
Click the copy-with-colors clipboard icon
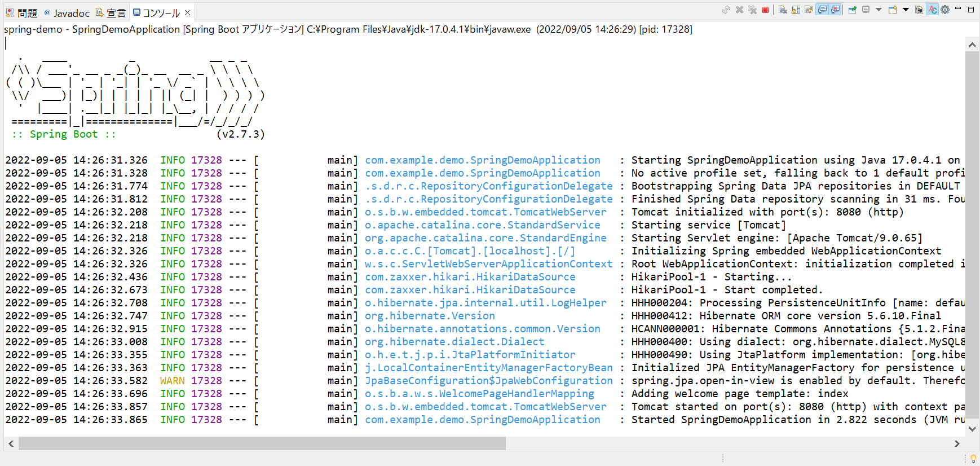[919, 10]
